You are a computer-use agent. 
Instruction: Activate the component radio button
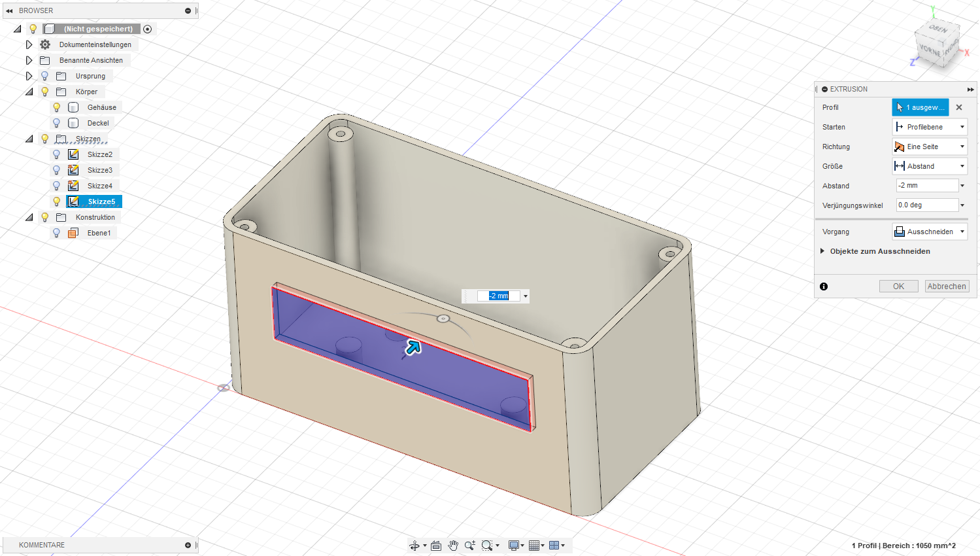148,29
